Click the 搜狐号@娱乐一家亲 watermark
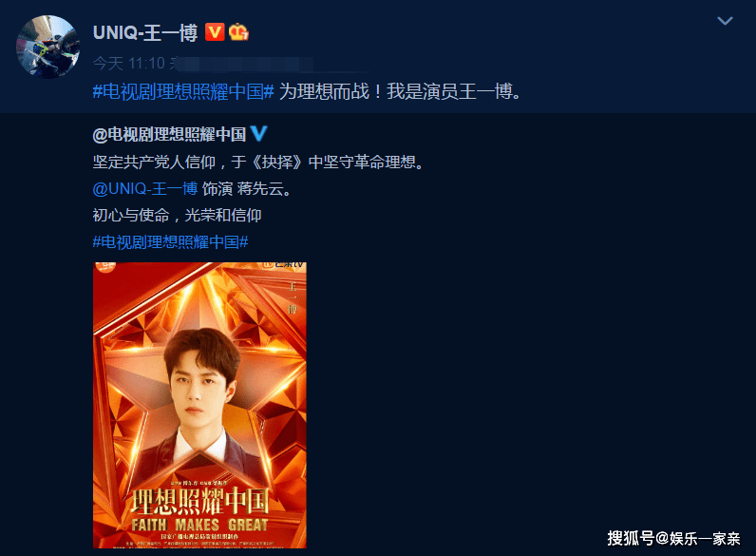The height and width of the screenshot is (556, 756). click(x=673, y=538)
